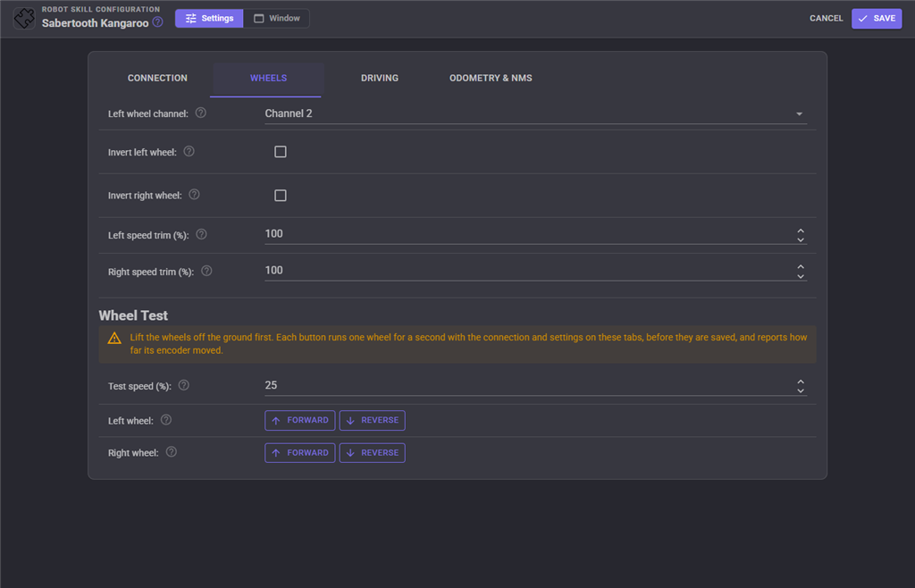Cancel the skill configuration
The width and height of the screenshot is (915, 588).
coord(827,19)
